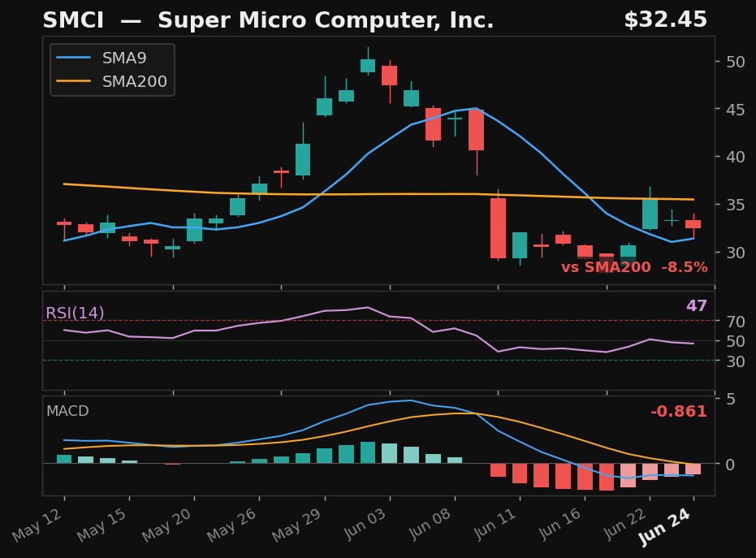This screenshot has height=558, width=756.
Task: Click the 35 price axis label
Action: click(x=735, y=205)
